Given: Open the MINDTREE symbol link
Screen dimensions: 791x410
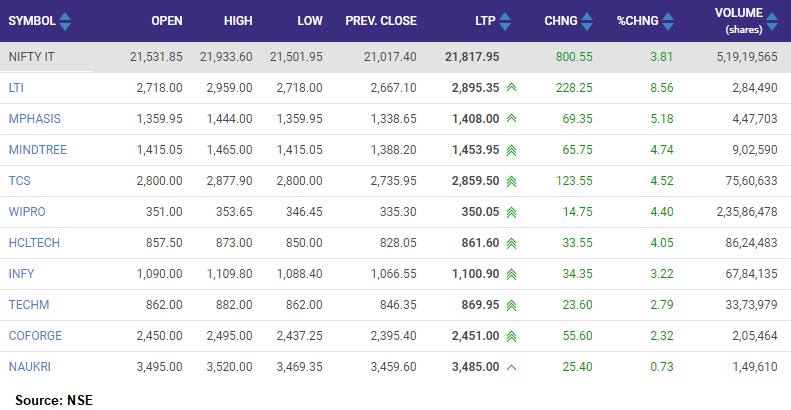Looking at the screenshot, I should (x=35, y=150).
